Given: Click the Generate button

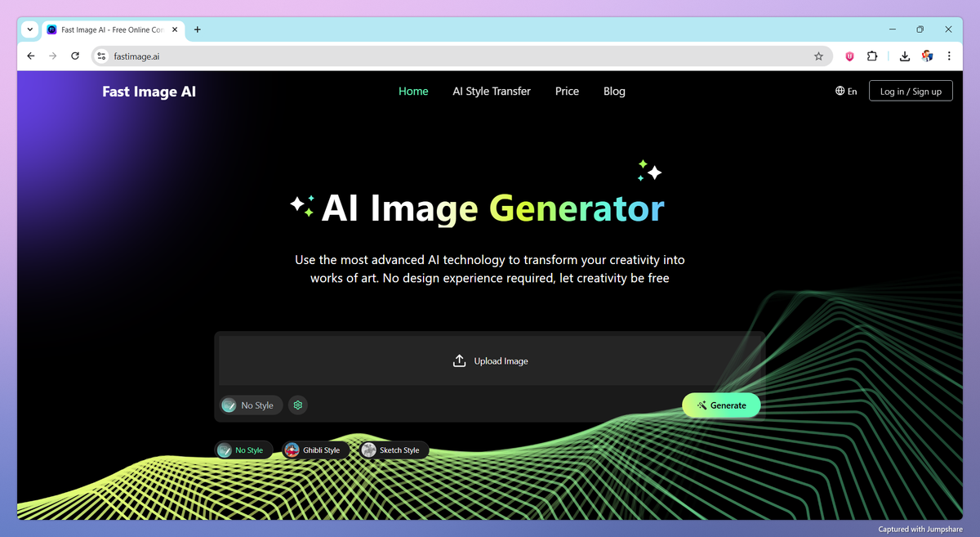Looking at the screenshot, I should (x=721, y=405).
